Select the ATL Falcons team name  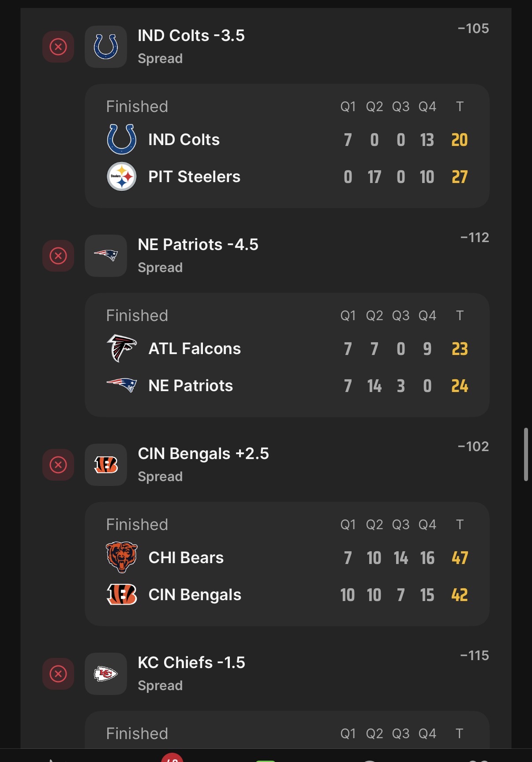[195, 349]
